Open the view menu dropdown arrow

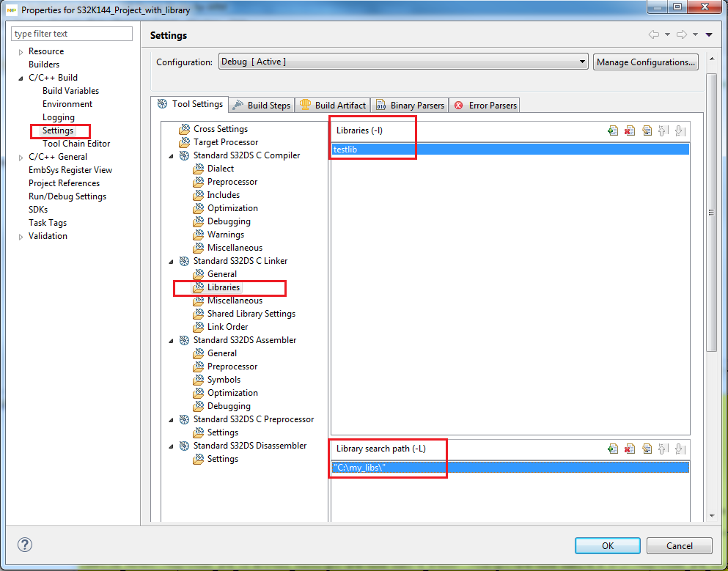coord(709,35)
